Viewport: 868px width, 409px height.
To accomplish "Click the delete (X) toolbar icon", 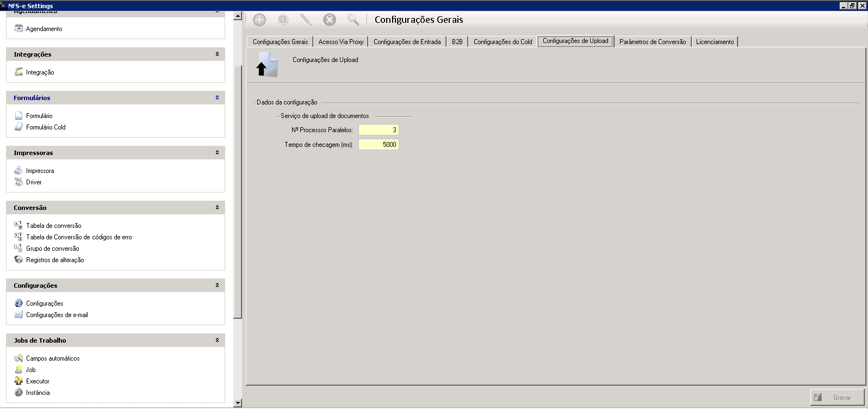I will (330, 20).
